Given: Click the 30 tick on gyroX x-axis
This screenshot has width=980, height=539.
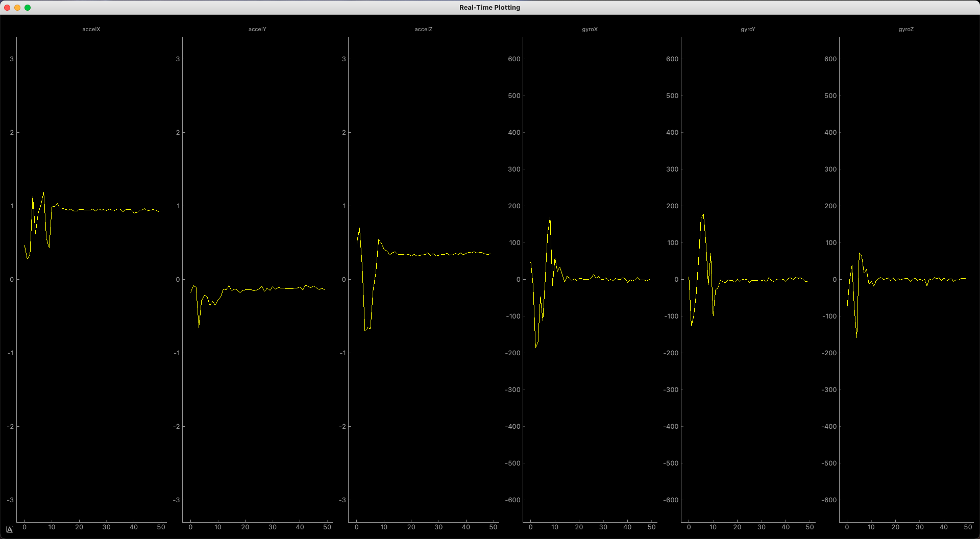Looking at the screenshot, I should click(603, 527).
